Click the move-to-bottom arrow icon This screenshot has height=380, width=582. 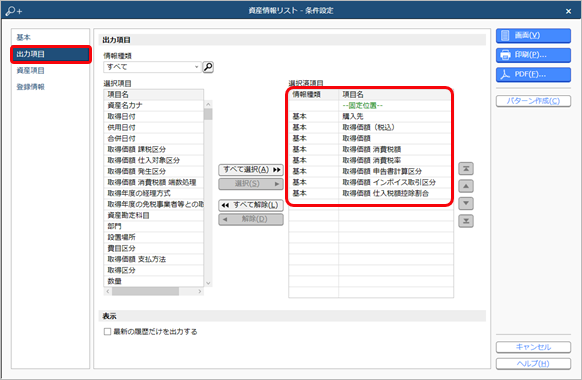[x=466, y=221]
